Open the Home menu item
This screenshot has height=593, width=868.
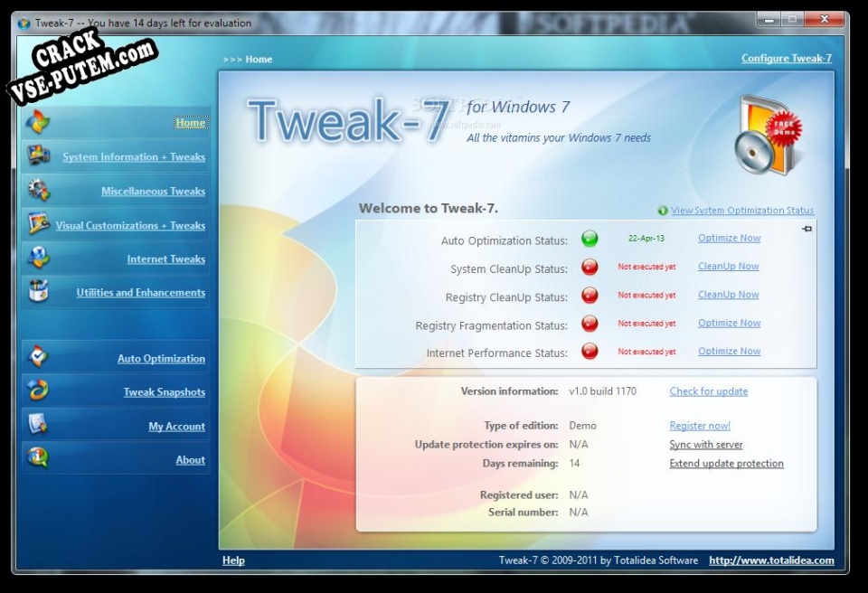pos(191,122)
